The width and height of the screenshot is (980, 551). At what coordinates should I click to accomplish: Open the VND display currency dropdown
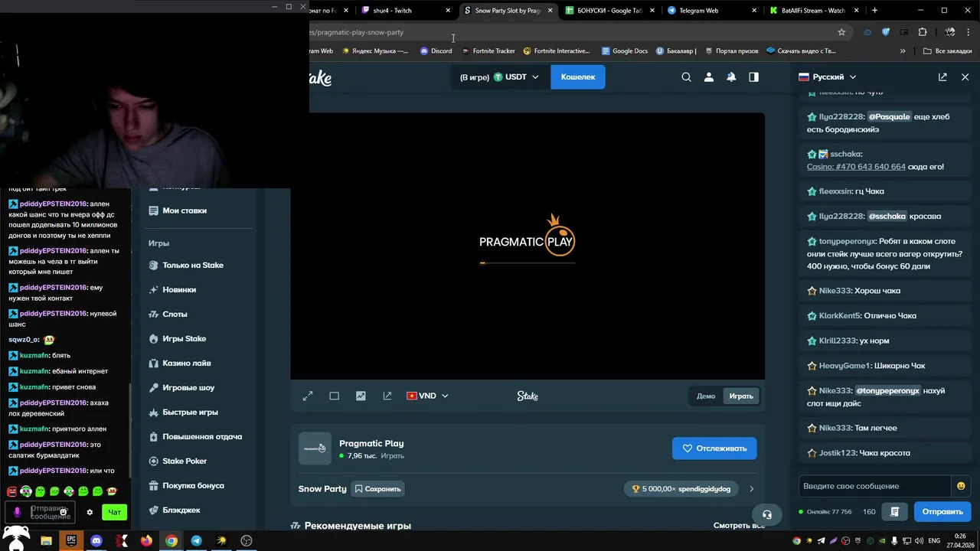click(x=427, y=396)
